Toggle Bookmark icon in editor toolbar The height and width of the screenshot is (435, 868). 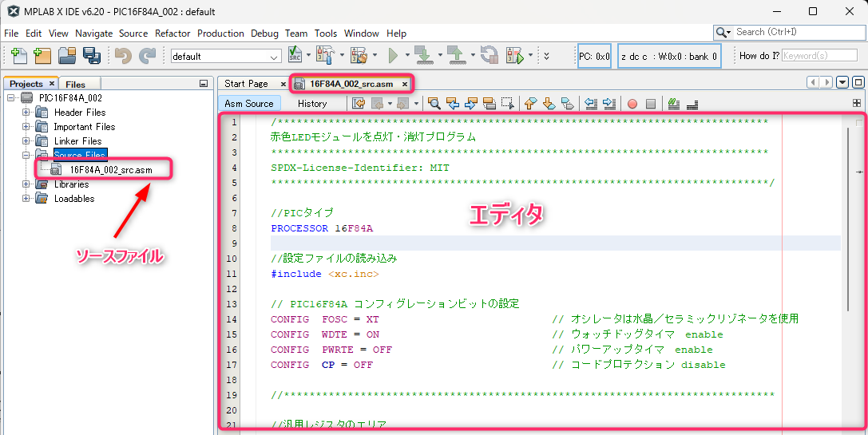point(568,104)
